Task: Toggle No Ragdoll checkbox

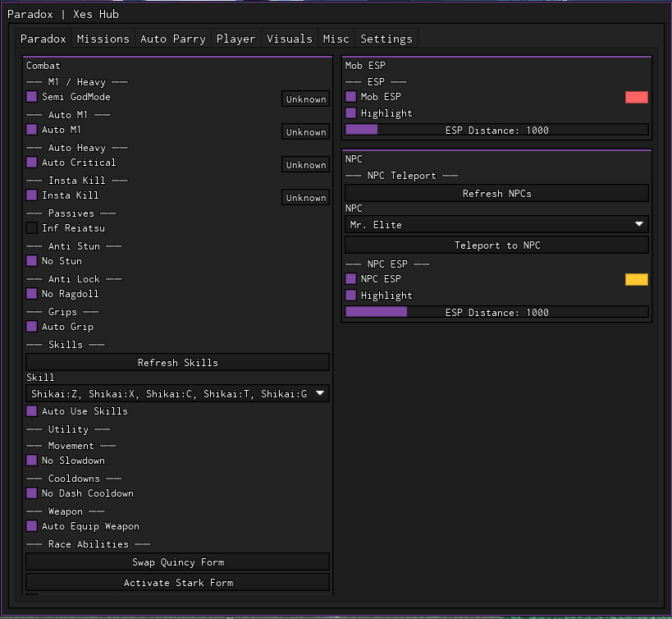Action: [x=32, y=294]
